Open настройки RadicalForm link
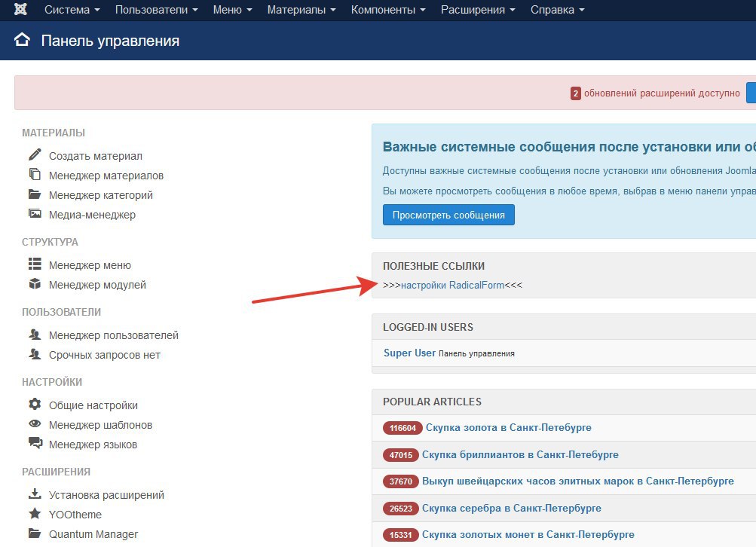The height and width of the screenshot is (547, 756). click(452, 286)
